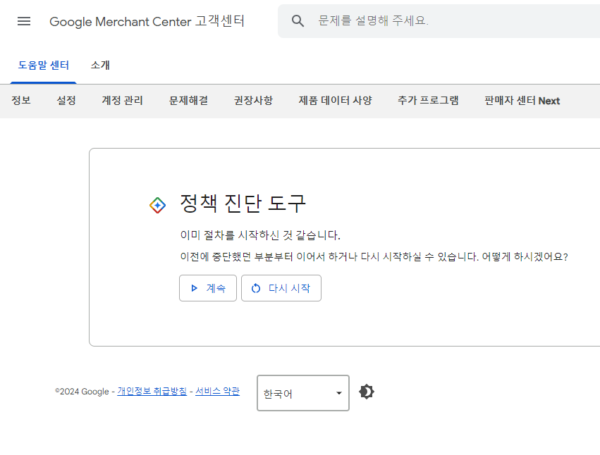Open the 설정 menu
The image size is (600, 455).
66,101
